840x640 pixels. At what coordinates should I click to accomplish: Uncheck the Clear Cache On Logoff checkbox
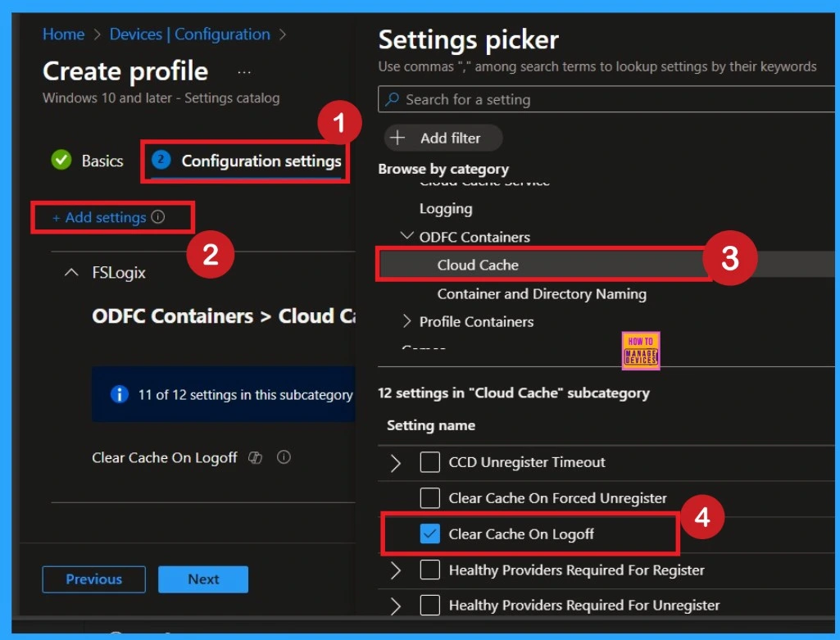click(x=429, y=534)
